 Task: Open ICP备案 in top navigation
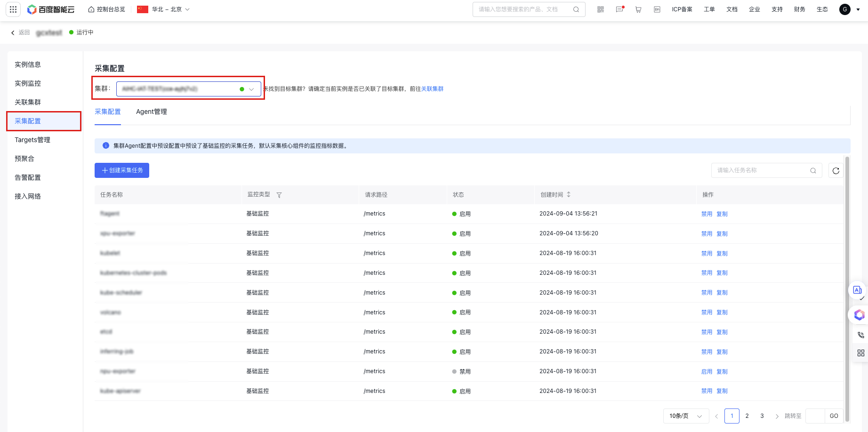point(682,9)
